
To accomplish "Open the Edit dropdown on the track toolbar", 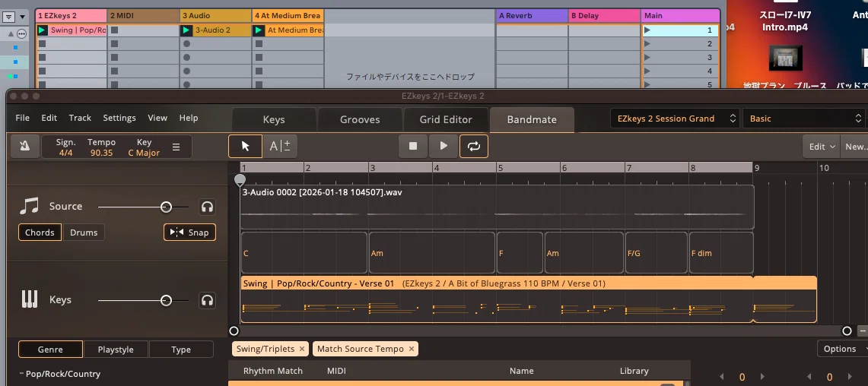I will pyautogui.click(x=822, y=147).
